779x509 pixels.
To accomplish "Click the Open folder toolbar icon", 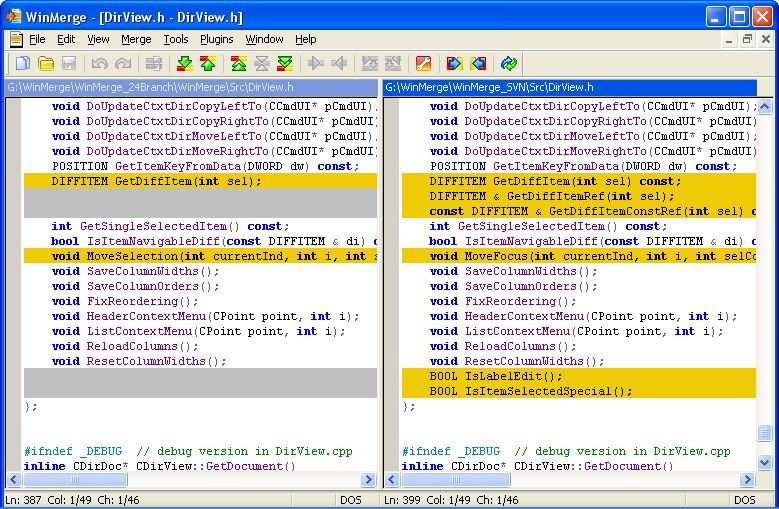I will coord(46,64).
